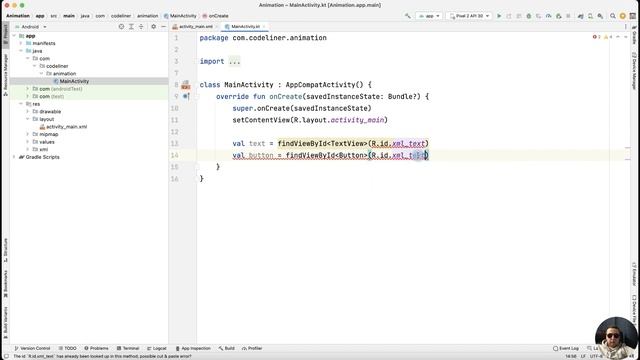Expand Gradle Scripts node
Screen dimensions: 640x360
coord(14,157)
